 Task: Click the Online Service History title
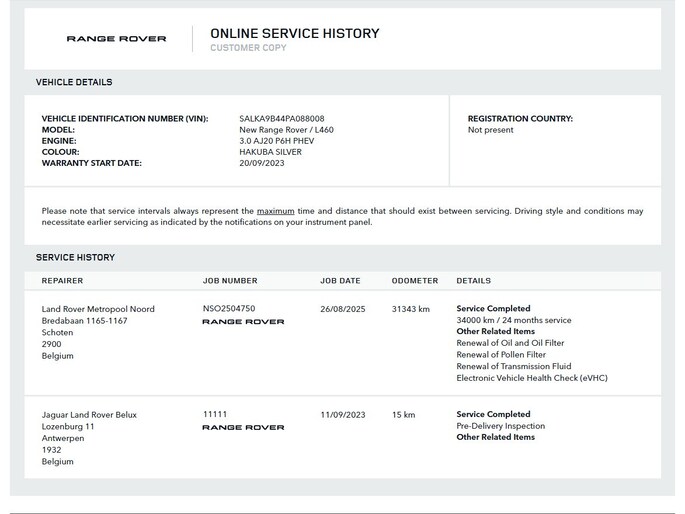(294, 33)
